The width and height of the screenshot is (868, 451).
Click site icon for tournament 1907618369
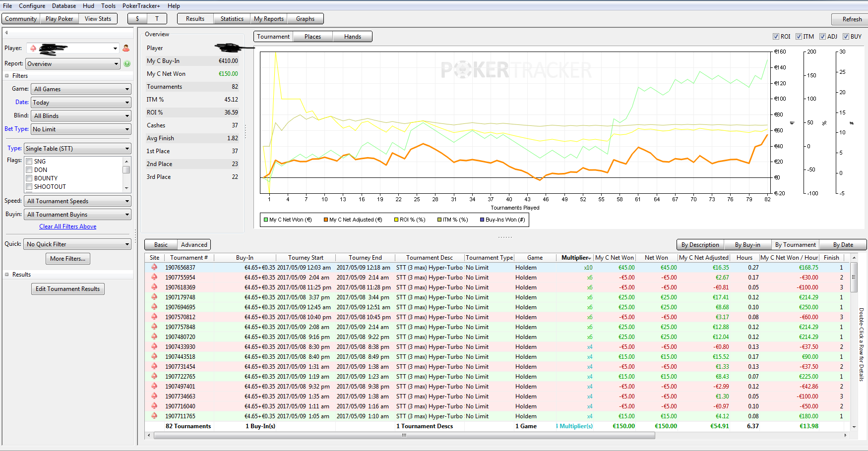tap(154, 287)
